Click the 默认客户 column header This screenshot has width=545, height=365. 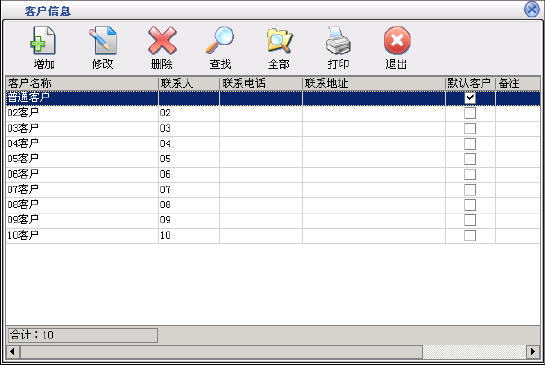point(470,83)
